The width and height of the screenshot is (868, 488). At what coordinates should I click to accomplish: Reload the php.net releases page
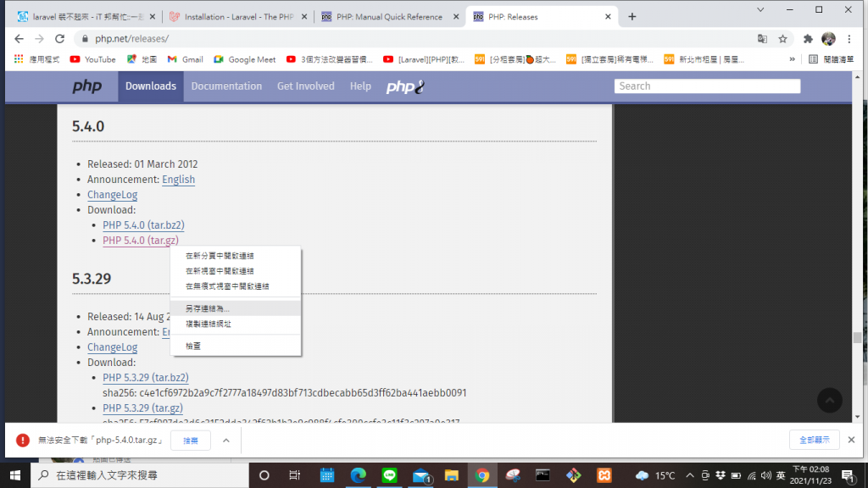(60, 39)
